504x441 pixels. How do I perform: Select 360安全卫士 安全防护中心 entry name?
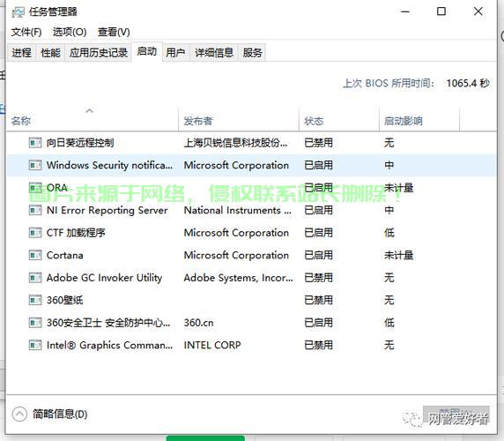click(108, 323)
